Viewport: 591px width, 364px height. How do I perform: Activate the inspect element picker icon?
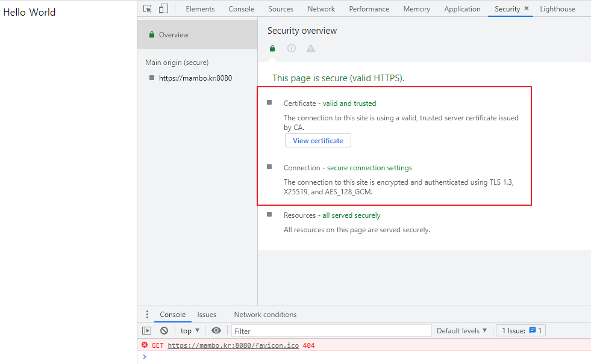coord(148,9)
